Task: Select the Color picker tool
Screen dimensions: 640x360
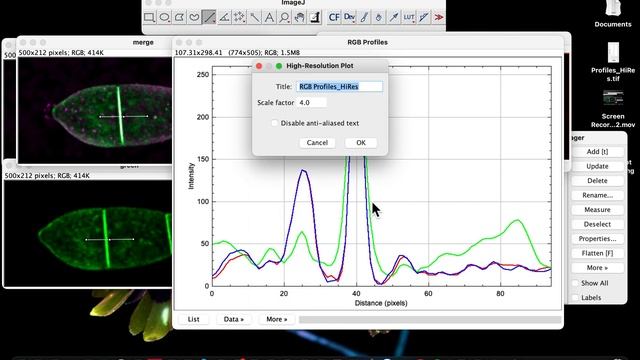Action: click(315, 17)
